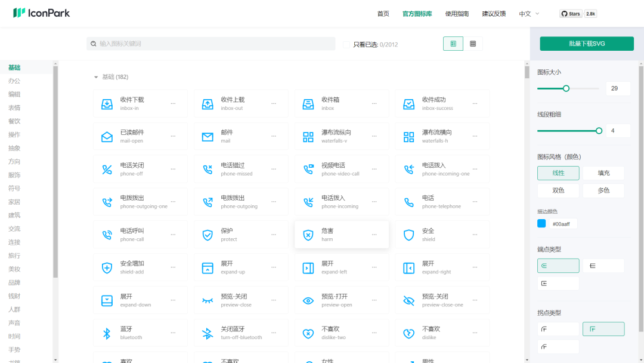Select the expand-up icon
The image size is (644, 363).
[x=208, y=267]
